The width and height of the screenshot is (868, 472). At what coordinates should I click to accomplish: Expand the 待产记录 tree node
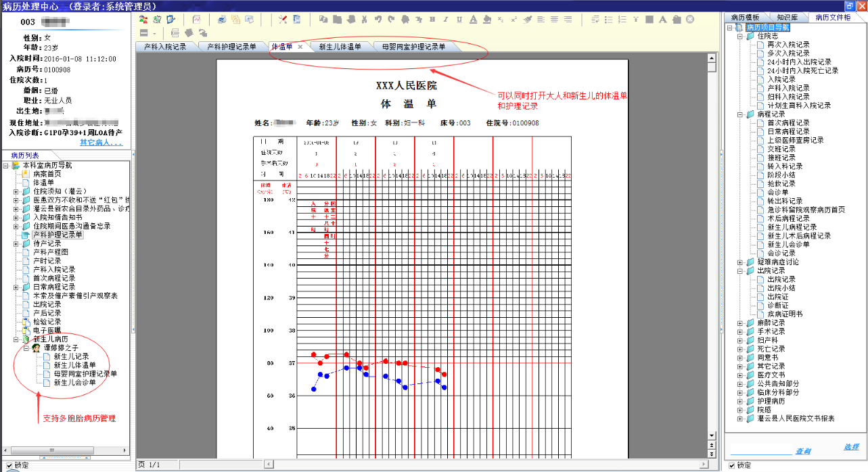(16, 243)
